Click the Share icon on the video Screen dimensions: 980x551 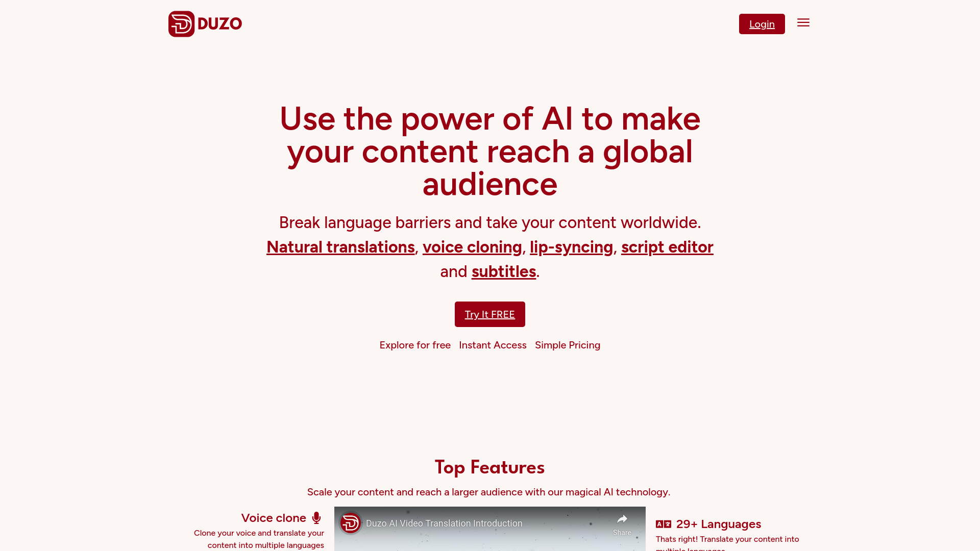click(622, 524)
